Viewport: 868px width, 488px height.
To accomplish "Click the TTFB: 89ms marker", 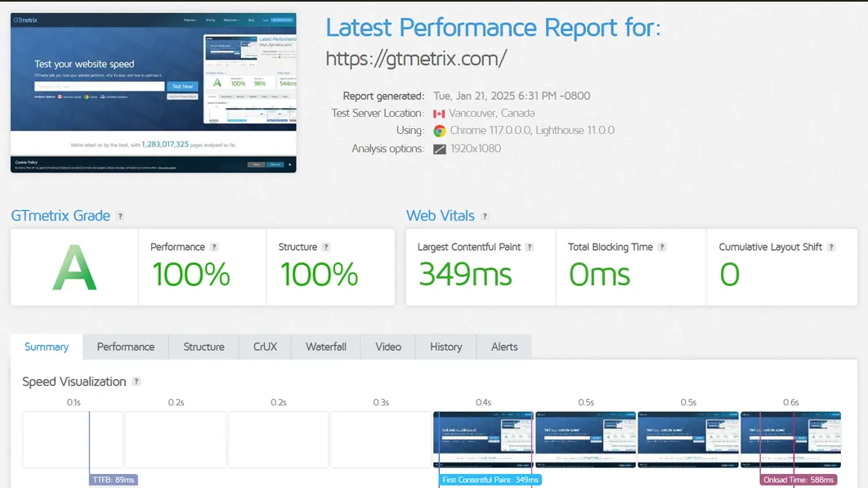I will click(114, 480).
